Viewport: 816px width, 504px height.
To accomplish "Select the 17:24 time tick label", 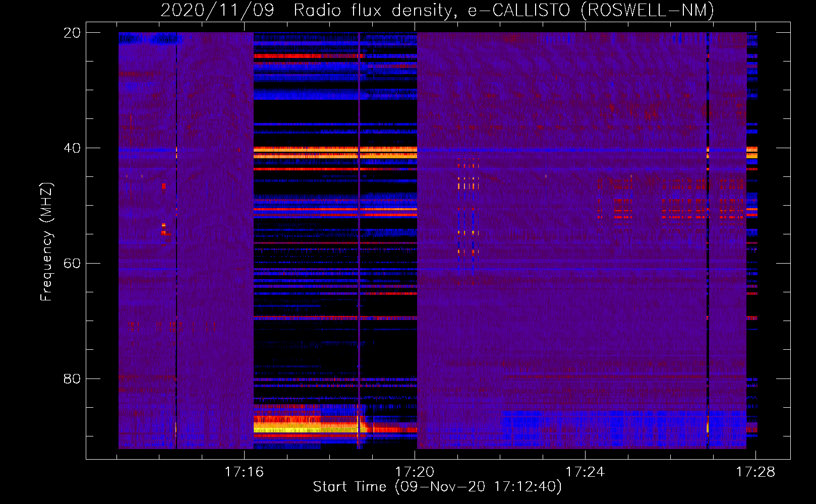I will 585,472.
